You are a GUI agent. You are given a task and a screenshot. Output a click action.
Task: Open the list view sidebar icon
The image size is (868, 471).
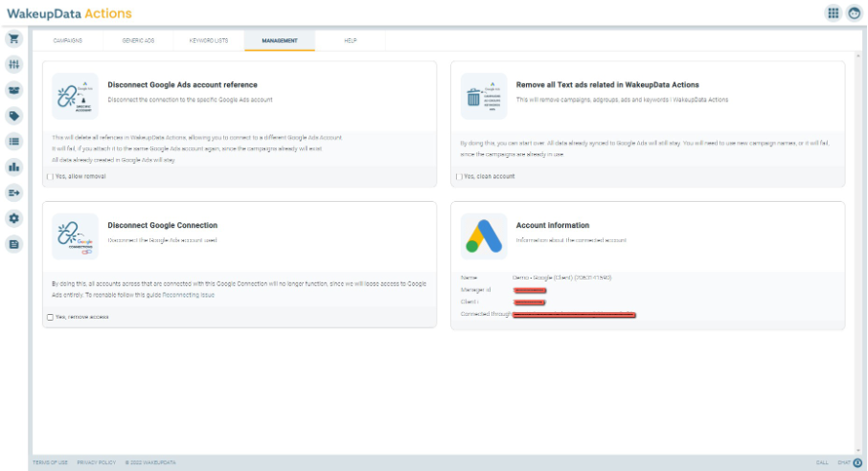tap(13, 141)
